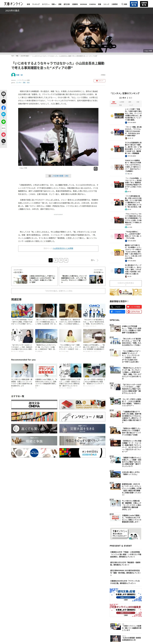
Task: Open ホンネのSDGs banner
Action: tap(82, 453)
